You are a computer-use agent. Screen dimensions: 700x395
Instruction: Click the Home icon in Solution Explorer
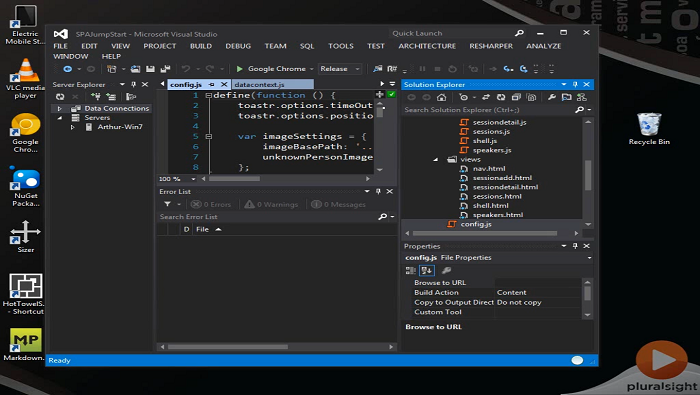coord(442,97)
